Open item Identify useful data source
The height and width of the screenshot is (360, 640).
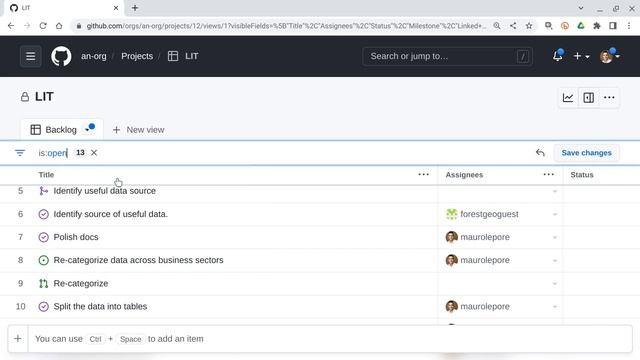click(x=104, y=191)
